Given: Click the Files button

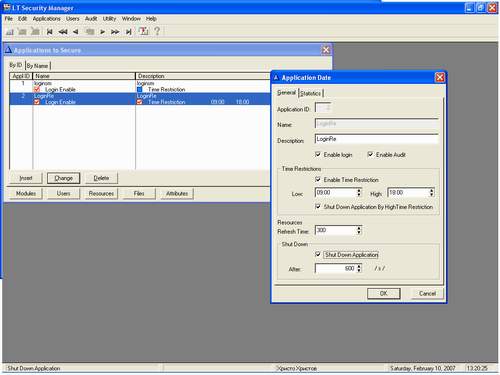Looking at the screenshot, I should pos(139,193).
